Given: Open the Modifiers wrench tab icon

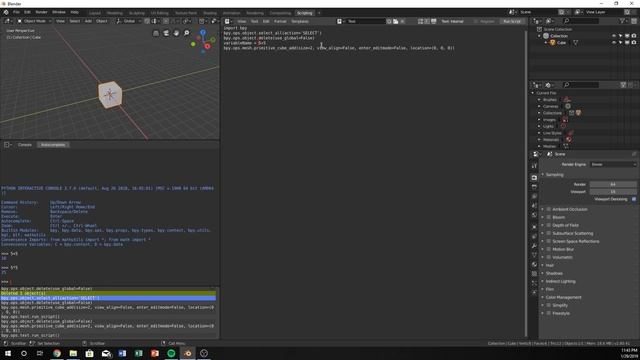Looking at the screenshot, I should [534, 246].
